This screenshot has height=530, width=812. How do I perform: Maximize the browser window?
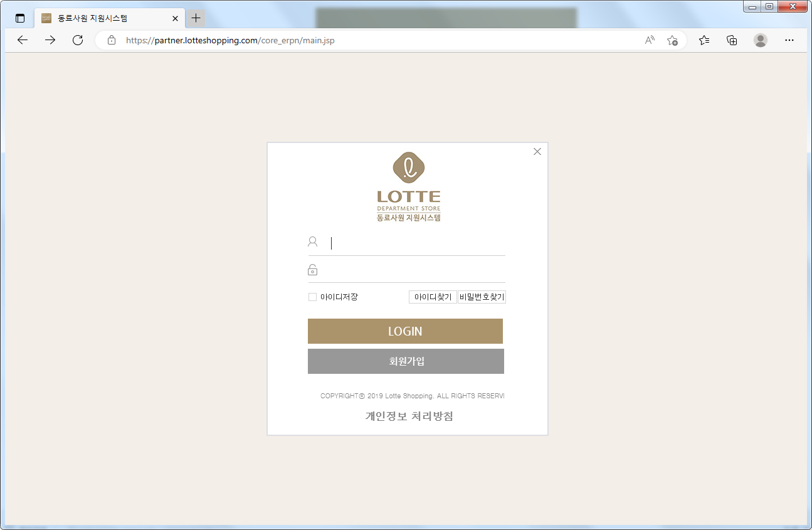(769, 6)
